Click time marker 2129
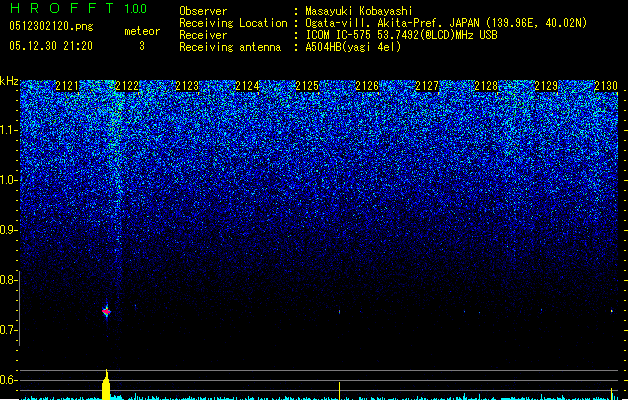 coord(546,86)
